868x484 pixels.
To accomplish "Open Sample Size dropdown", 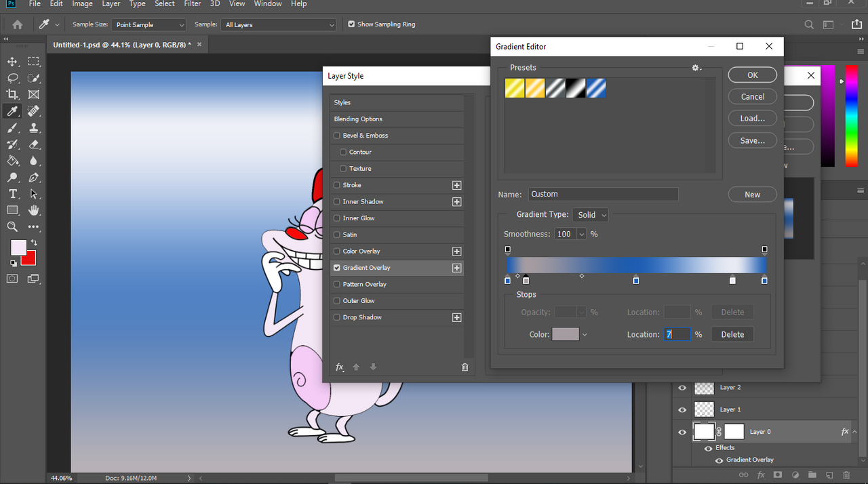I will (149, 24).
